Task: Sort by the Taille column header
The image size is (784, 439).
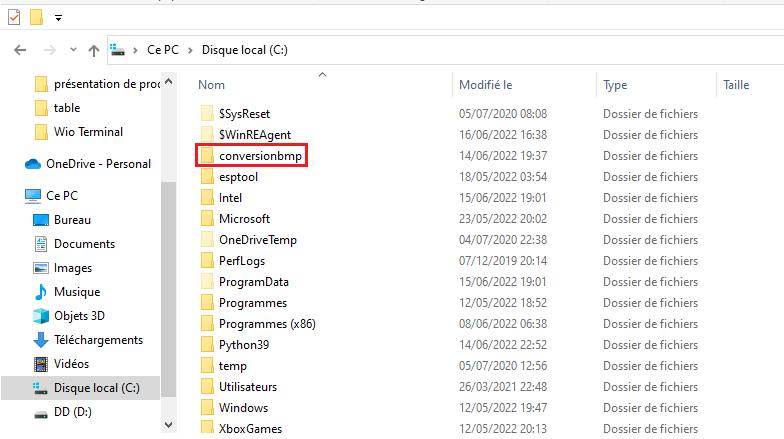Action: tap(736, 85)
